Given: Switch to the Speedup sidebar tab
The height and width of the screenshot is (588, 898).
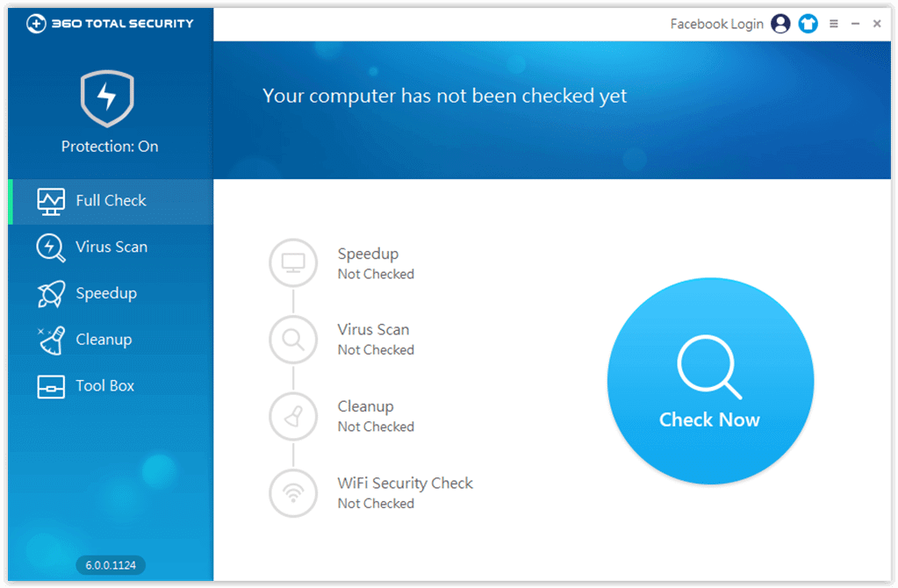Looking at the screenshot, I should point(105,294).
